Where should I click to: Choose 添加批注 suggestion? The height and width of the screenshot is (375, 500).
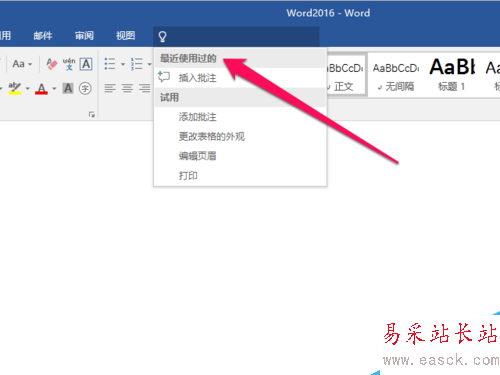pyautogui.click(x=240, y=117)
